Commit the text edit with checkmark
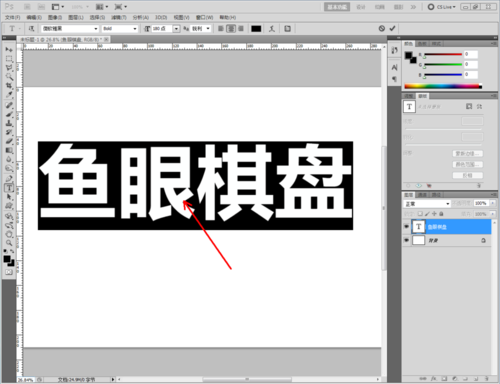500x384 pixels. click(392, 28)
